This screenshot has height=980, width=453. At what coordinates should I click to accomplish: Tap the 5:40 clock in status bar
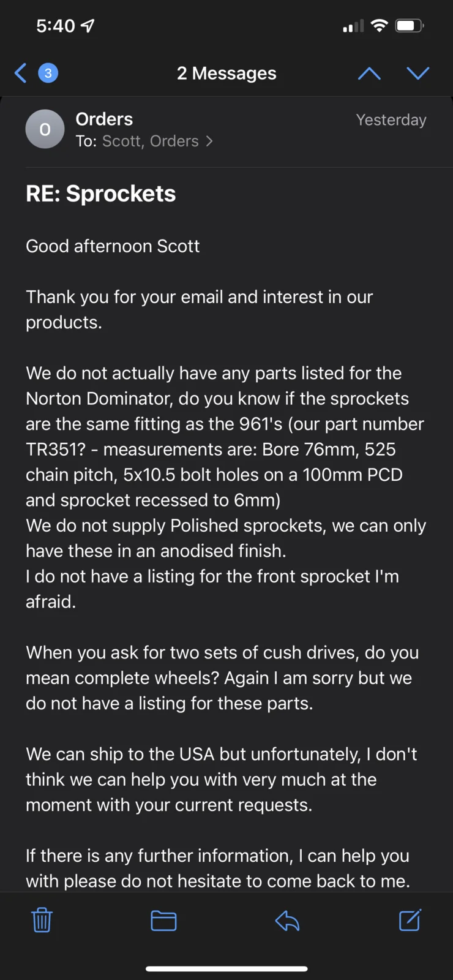(x=55, y=26)
